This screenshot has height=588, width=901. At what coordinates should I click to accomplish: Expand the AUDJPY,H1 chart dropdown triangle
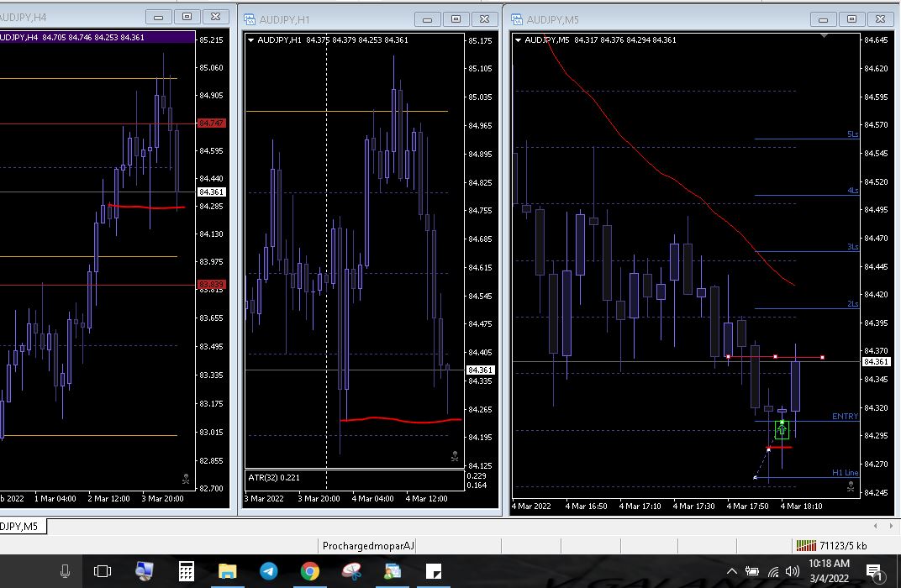click(250, 39)
